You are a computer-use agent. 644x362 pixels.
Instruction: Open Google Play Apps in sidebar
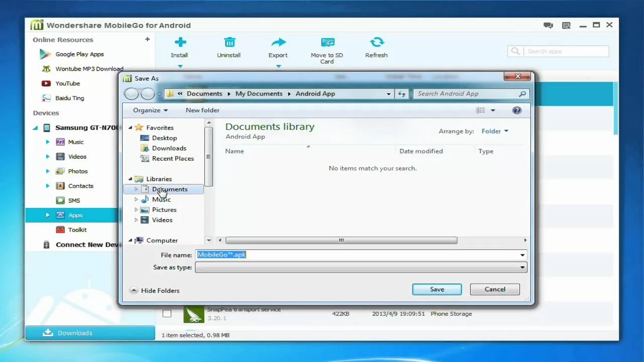click(x=79, y=54)
